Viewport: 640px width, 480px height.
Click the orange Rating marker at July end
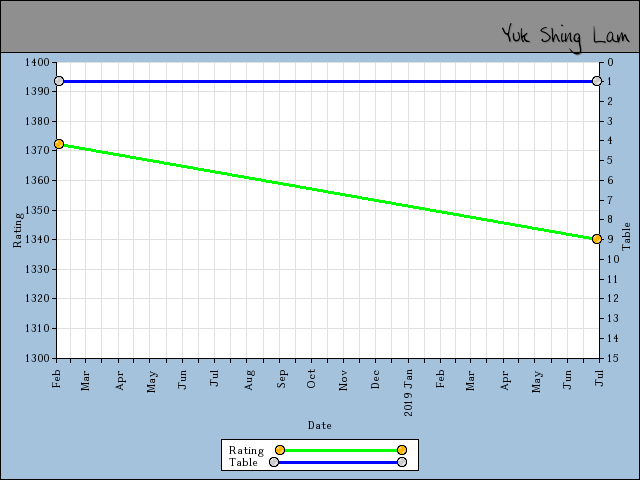point(597,239)
